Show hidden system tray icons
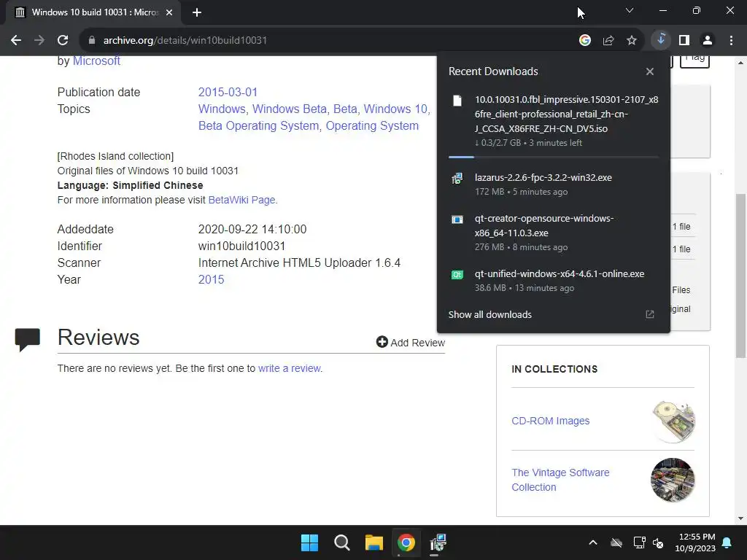Screen dimensions: 747x560 point(593,542)
